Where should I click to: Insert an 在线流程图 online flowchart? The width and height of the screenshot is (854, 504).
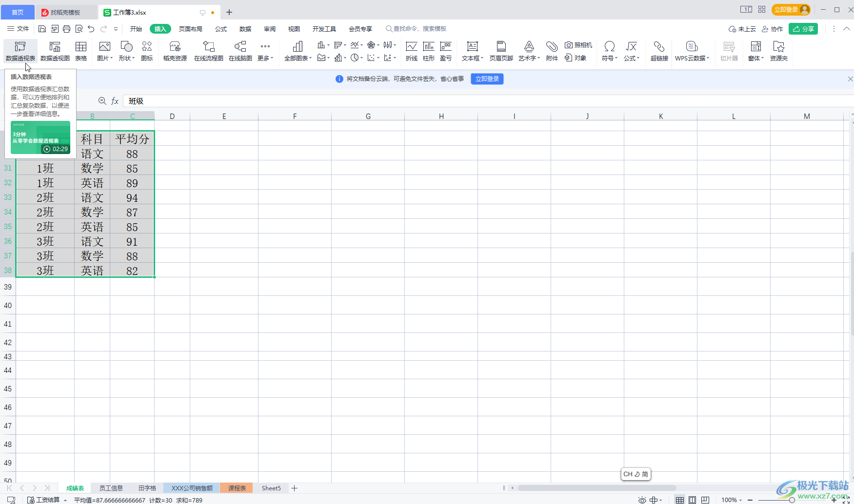[209, 51]
